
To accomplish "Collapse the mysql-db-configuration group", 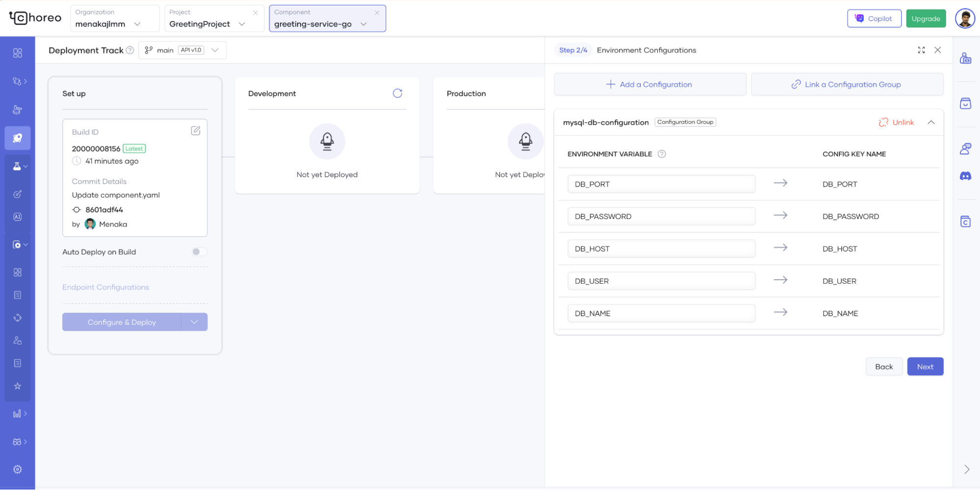I will [x=931, y=122].
